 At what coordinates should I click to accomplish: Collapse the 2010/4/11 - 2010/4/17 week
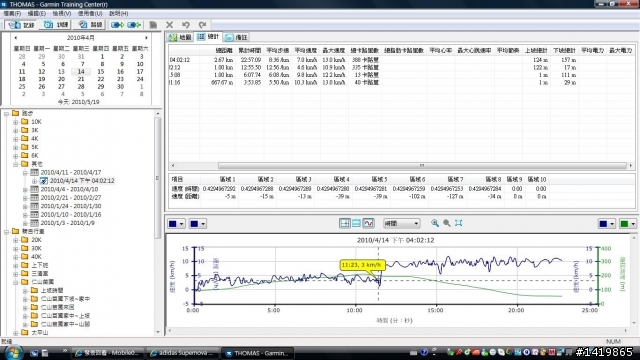click(25, 173)
